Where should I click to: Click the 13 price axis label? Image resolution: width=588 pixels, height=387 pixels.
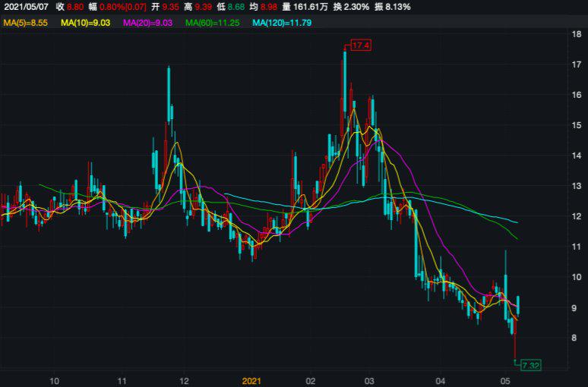point(577,186)
